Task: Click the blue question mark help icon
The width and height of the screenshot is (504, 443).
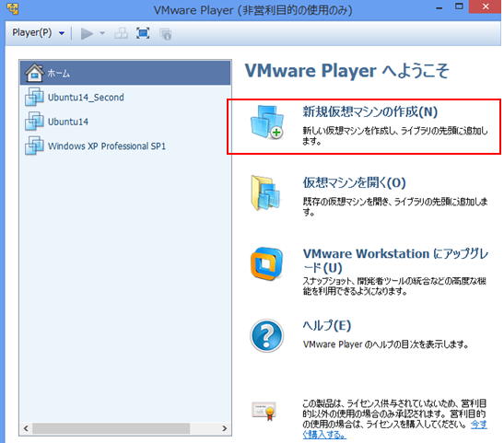Action: [267, 335]
